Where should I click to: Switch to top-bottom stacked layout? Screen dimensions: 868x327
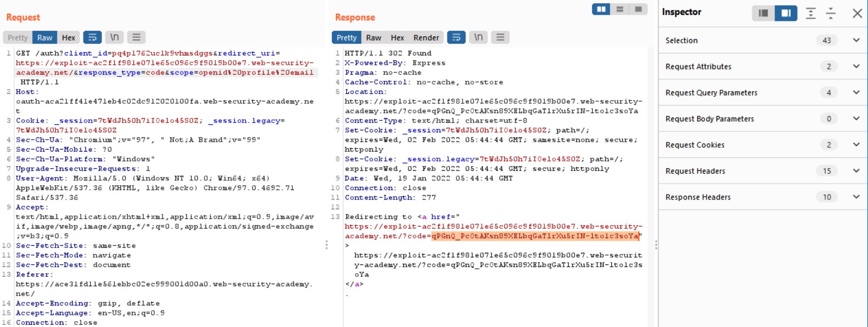click(x=620, y=9)
